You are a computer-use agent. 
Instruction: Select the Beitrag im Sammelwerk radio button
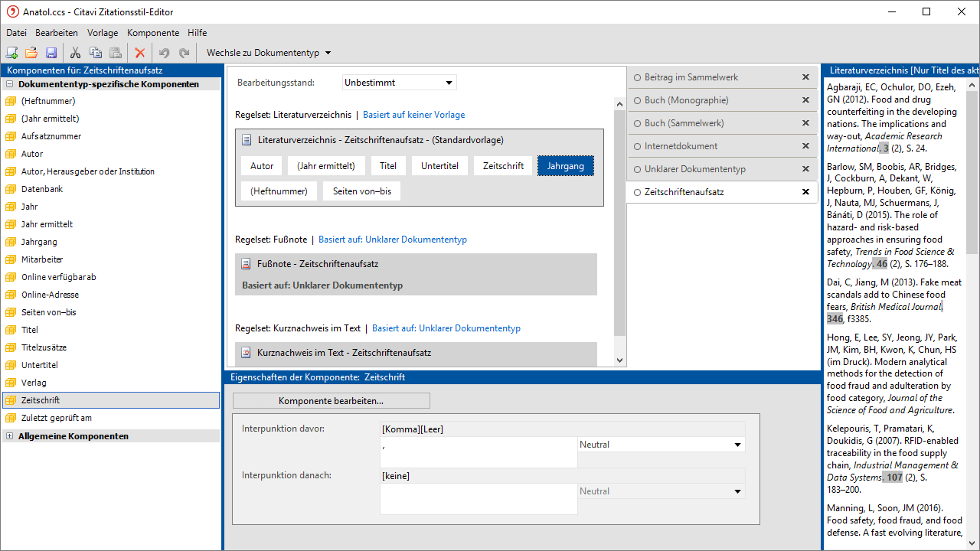tap(637, 77)
